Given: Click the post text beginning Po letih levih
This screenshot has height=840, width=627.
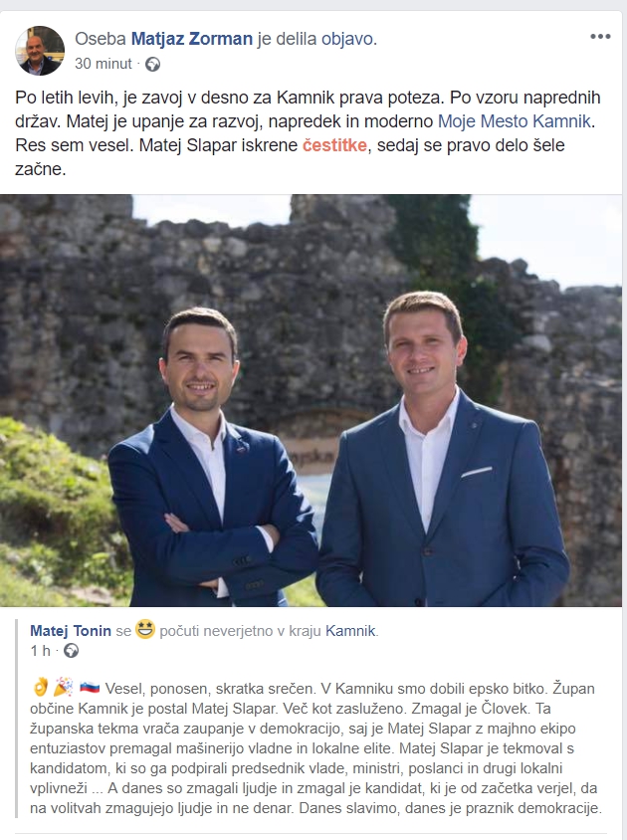Looking at the screenshot, I should point(309,132).
